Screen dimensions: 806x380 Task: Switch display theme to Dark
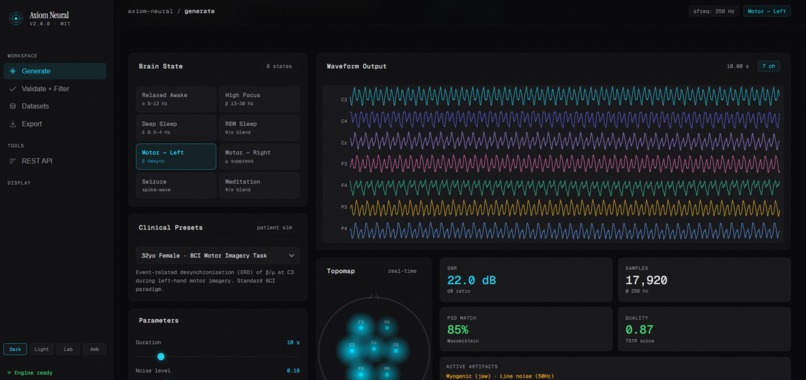click(15, 349)
